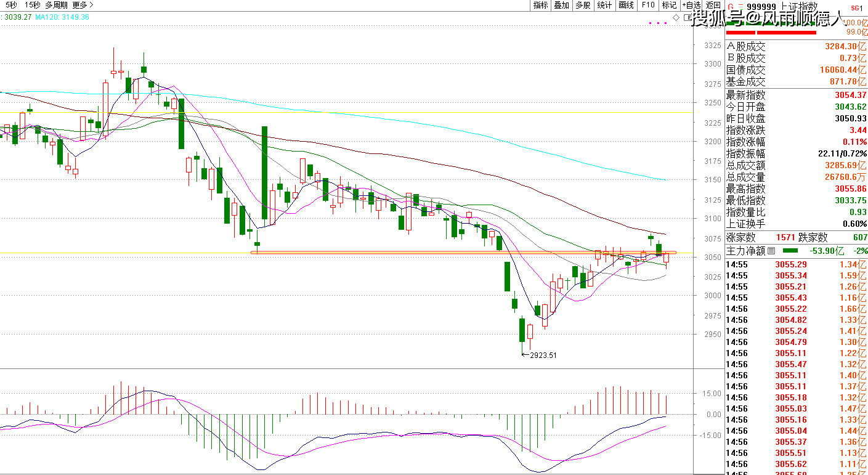
Task: Click the green 3039.27 MA value
Action: 17,17
